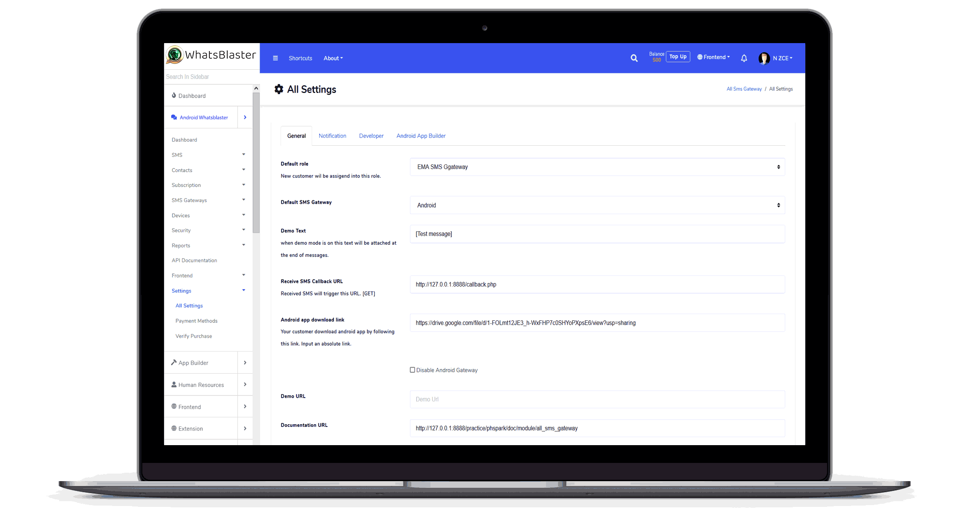Toggle Disable Android Gateway checkbox
Viewport: 980px width, 518px height.
[412, 370]
